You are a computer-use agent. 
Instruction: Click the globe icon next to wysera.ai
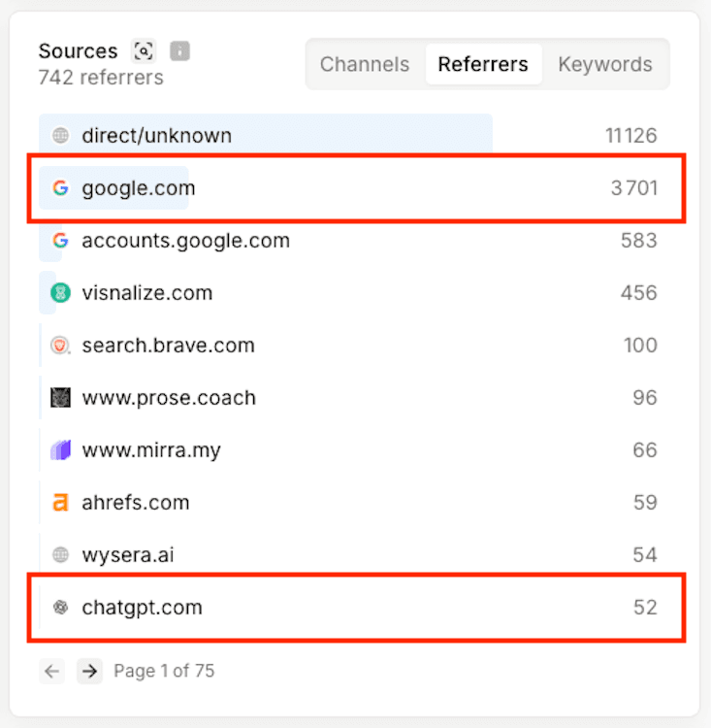point(60,555)
